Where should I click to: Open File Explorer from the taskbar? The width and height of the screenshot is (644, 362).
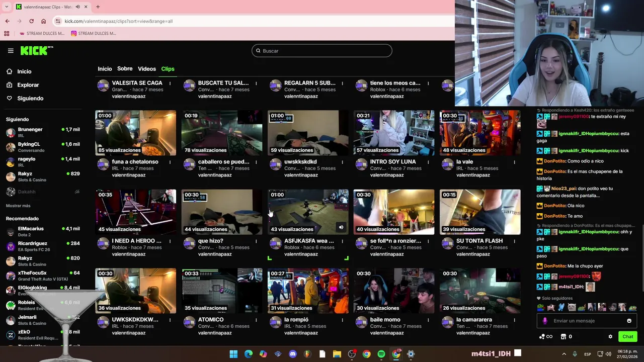pos(337,354)
